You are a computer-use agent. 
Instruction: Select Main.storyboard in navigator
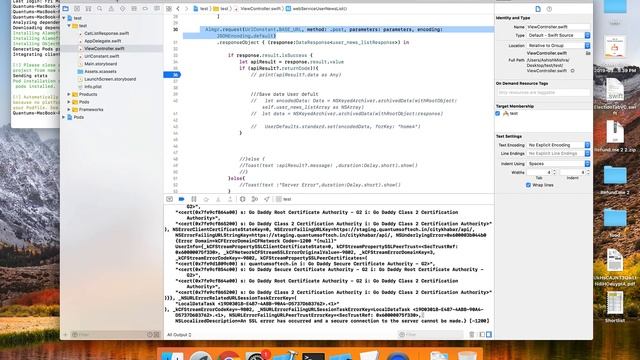click(x=100, y=64)
